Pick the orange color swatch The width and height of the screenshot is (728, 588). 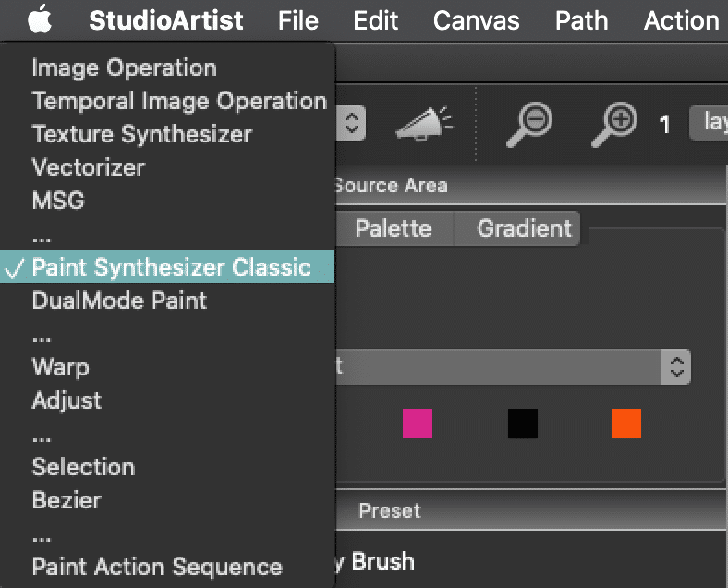point(626,423)
